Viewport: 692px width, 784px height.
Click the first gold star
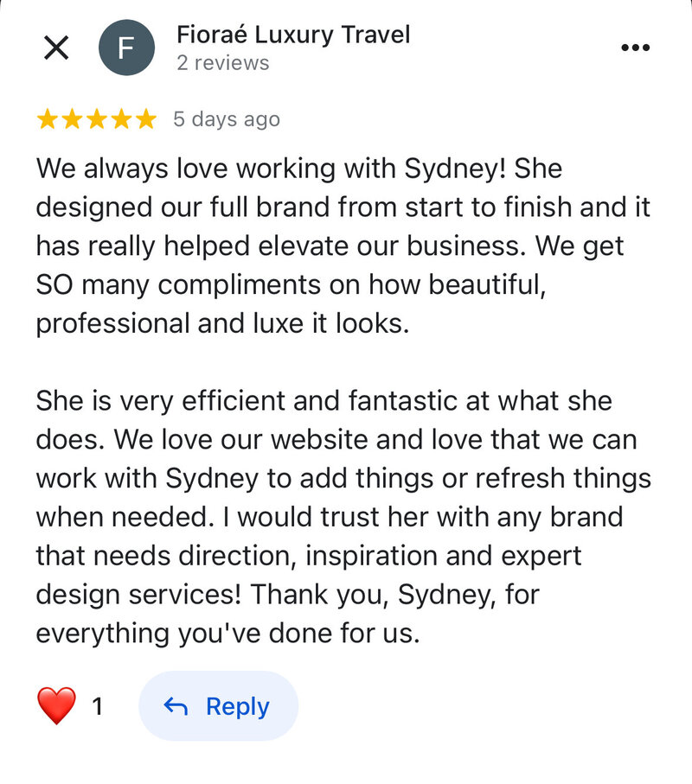[x=48, y=119]
